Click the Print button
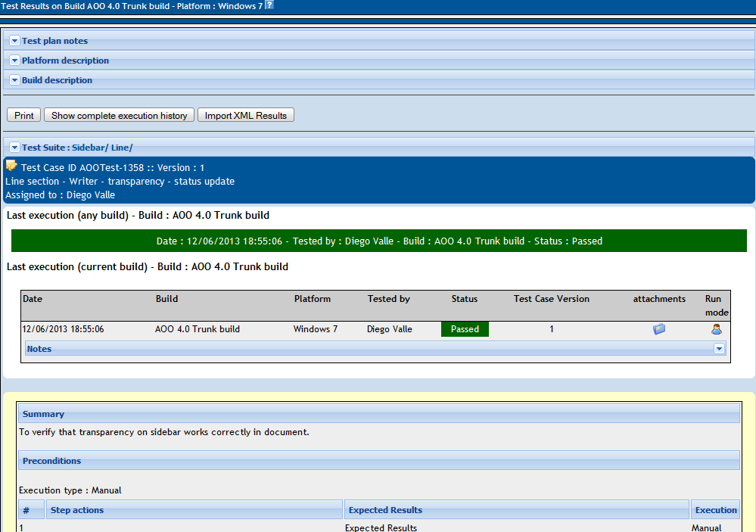 (x=24, y=115)
